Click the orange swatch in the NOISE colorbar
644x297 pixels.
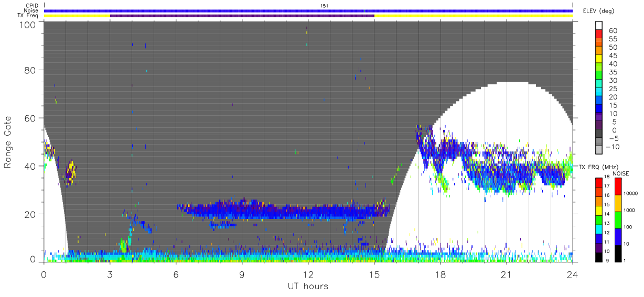617,203
